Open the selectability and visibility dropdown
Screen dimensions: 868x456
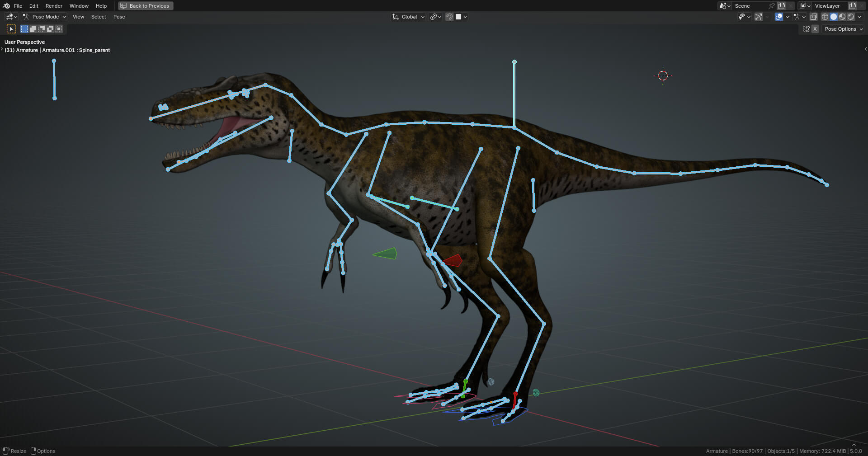tap(744, 17)
